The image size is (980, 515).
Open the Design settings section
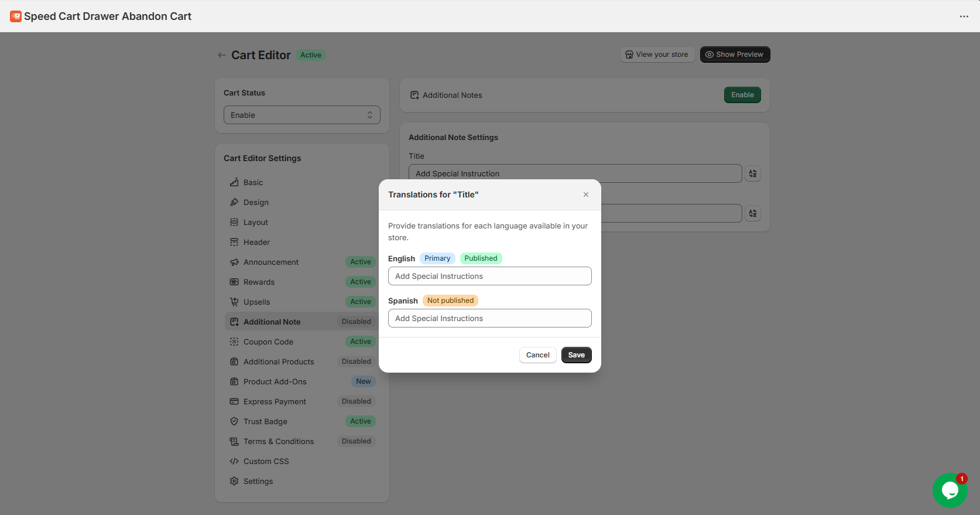pyautogui.click(x=256, y=202)
